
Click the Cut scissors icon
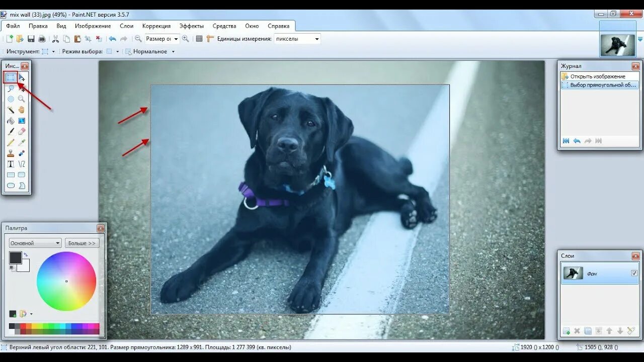55,39
